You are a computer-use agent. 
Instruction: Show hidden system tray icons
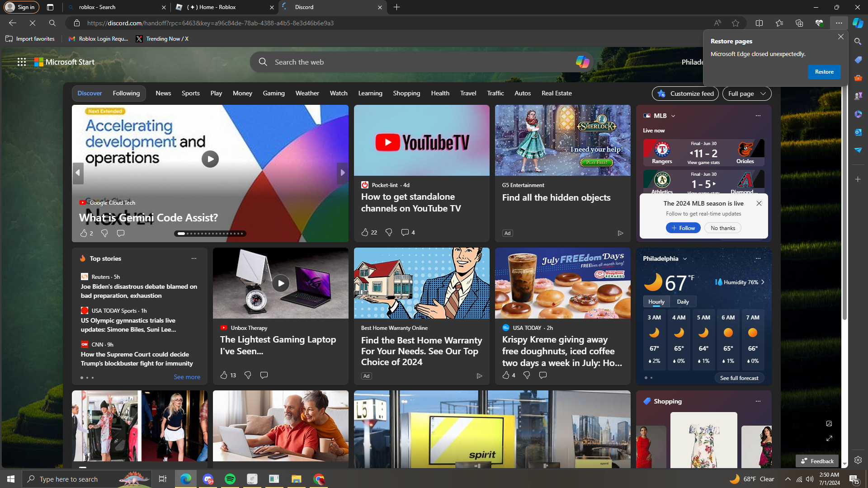coord(788,479)
